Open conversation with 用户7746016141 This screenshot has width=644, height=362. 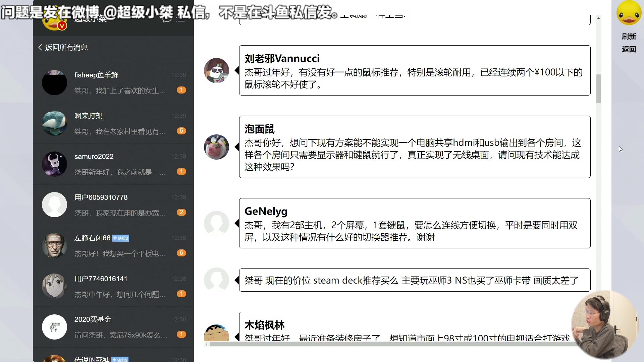113,286
